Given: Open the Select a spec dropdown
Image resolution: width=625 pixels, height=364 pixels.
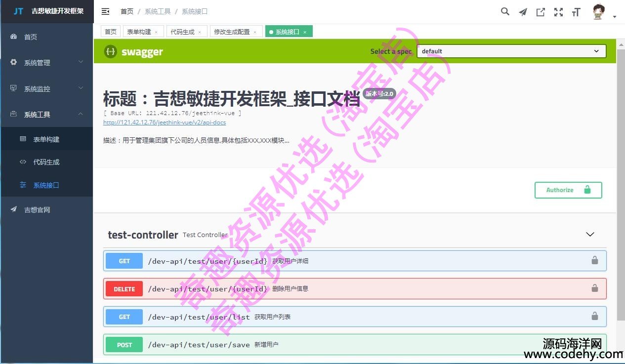Looking at the screenshot, I should click(x=511, y=51).
